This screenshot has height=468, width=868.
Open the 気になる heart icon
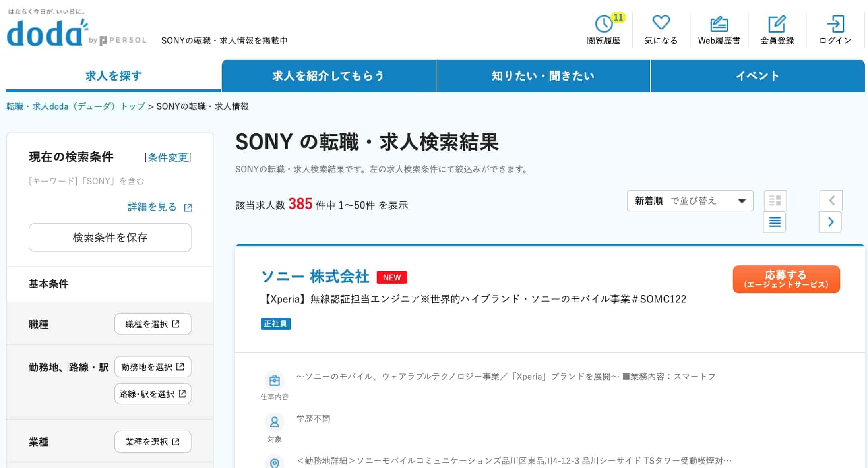[661, 22]
